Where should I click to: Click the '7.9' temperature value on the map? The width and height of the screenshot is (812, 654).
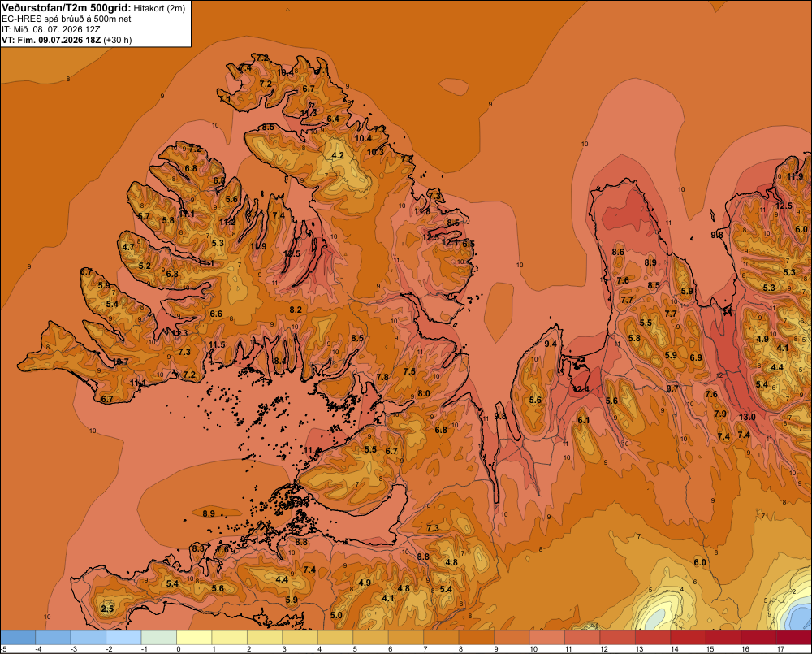point(720,414)
